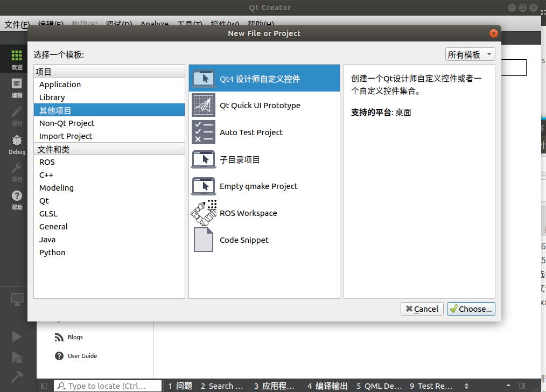Click the Run play button

[x=17, y=337]
